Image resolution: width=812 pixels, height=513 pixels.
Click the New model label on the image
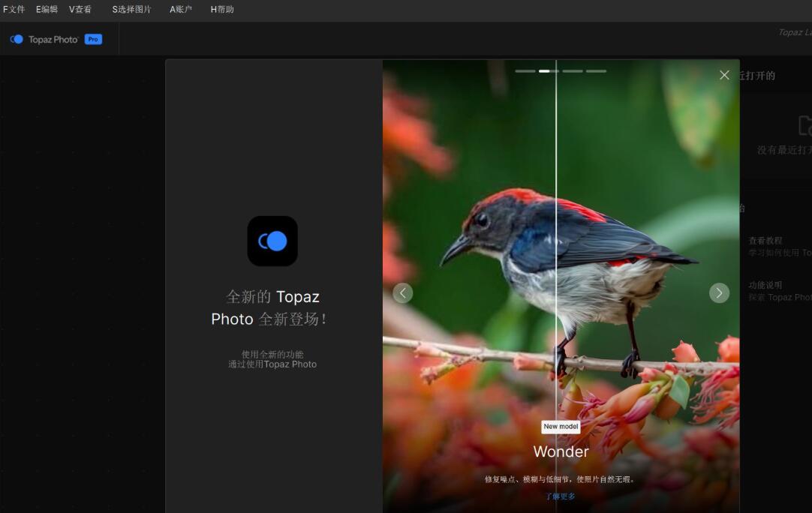(561, 426)
